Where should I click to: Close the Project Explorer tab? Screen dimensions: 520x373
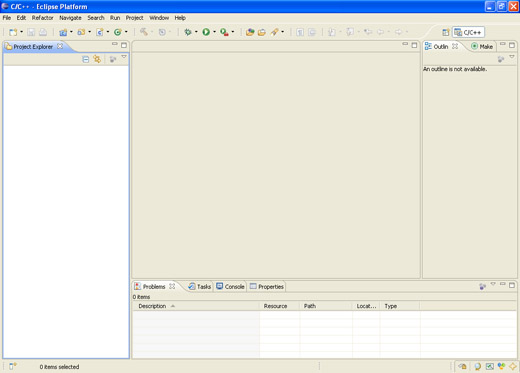[60, 46]
